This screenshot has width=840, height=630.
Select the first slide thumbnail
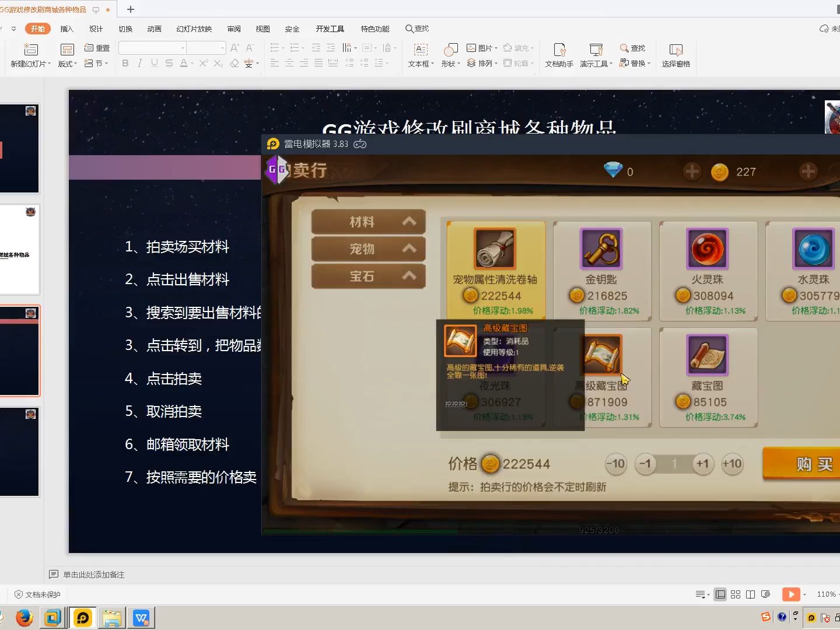(x=19, y=148)
